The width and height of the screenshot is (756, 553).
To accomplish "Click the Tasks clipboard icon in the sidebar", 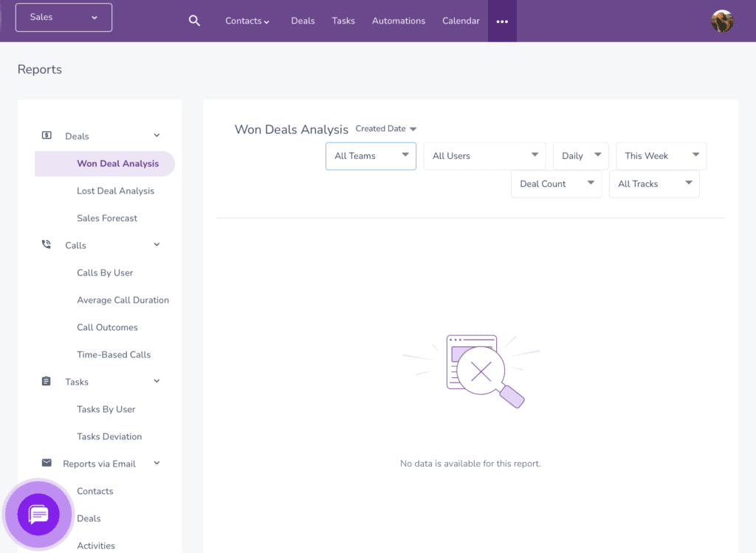I will tap(46, 381).
